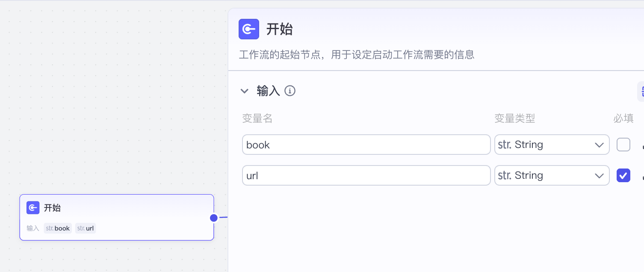The height and width of the screenshot is (272, 644).
Task: Click the Start node's blue output port
Action: coord(214,218)
